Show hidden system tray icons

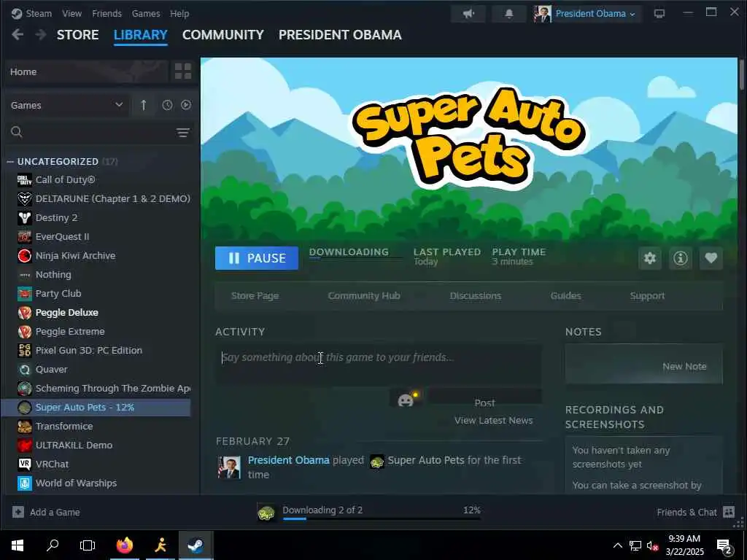pyautogui.click(x=617, y=545)
